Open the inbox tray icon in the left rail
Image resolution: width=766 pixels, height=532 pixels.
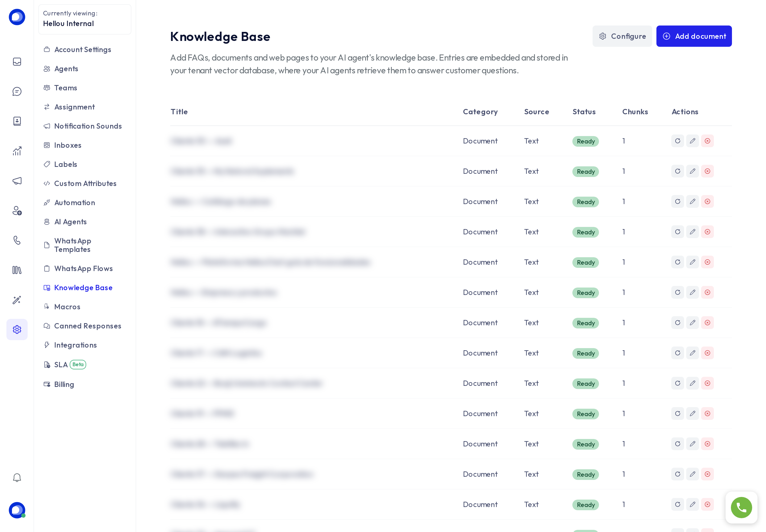point(17,62)
